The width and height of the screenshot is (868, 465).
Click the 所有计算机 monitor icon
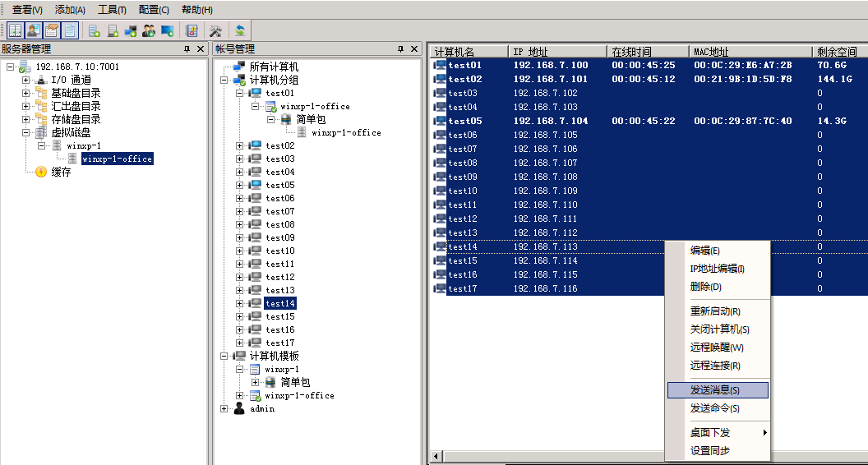pos(239,67)
